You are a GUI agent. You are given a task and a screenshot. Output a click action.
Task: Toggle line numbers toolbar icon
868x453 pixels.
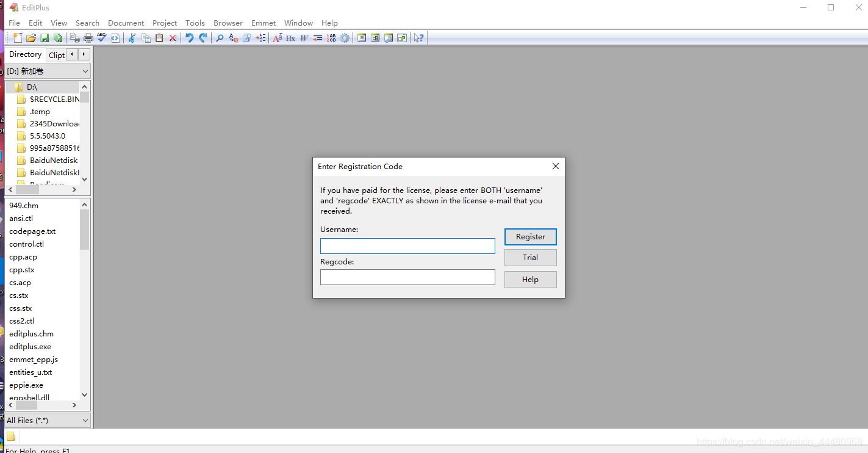(x=331, y=38)
